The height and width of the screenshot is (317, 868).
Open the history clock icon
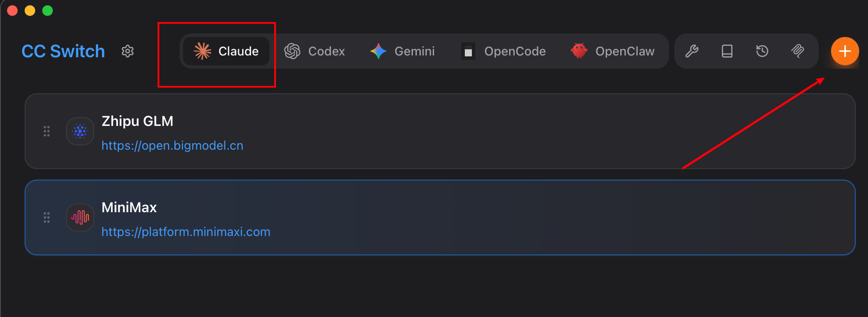click(762, 51)
